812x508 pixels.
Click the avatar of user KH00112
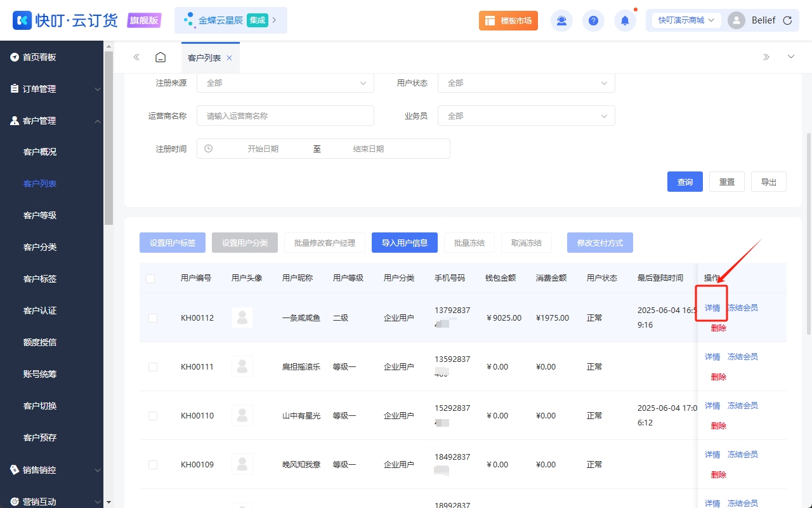tap(242, 317)
